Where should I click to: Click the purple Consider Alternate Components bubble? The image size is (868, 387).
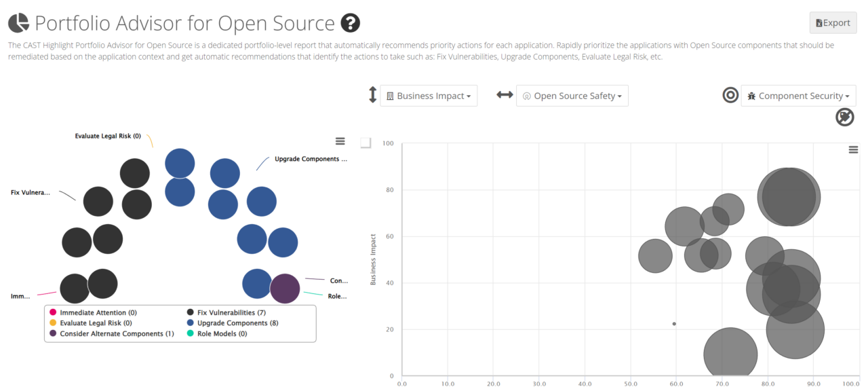point(285,289)
